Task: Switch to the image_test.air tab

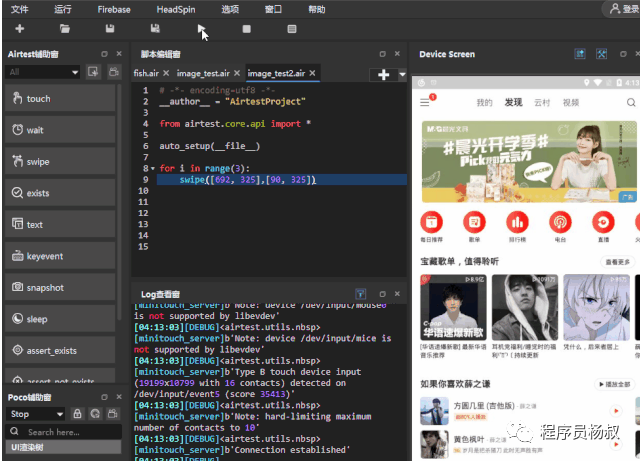Action: (x=204, y=73)
